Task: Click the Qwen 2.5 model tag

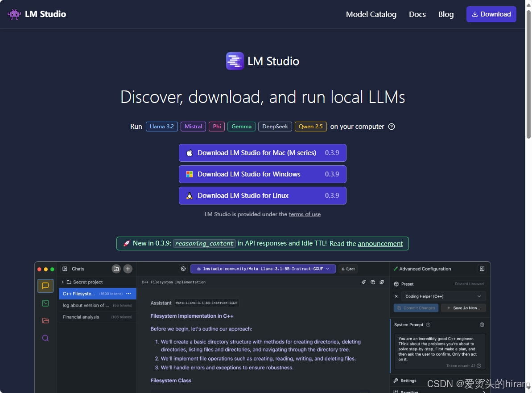Action: [310, 127]
